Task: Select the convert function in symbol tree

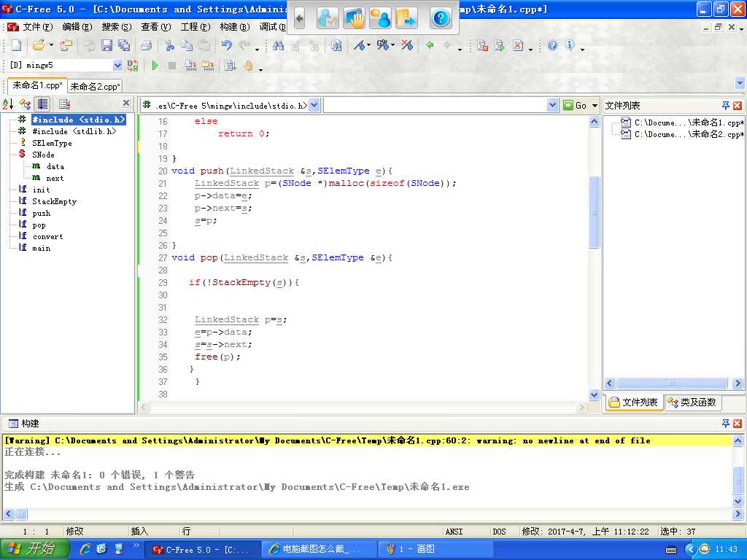Action: 47,237
